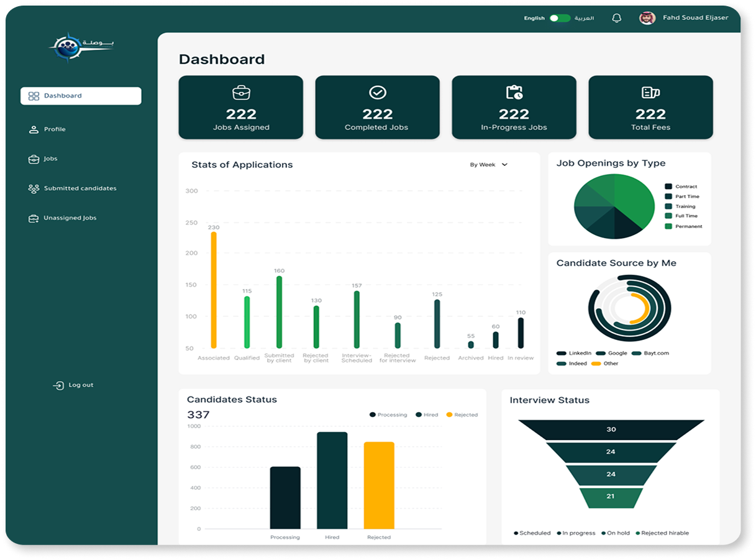
Task: Click the icon on Total Fees card
Action: [650, 93]
